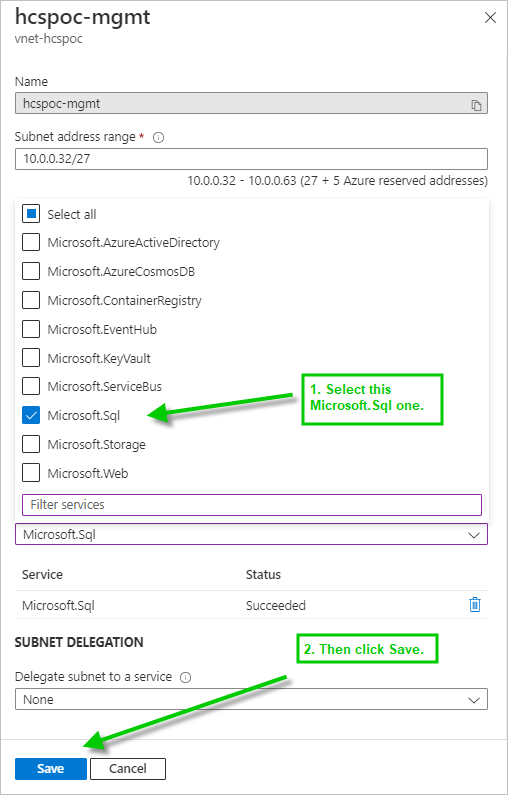The height and width of the screenshot is (795, 508).
Task: Check Microsoft.ContainerRegistry service
Action: click(31, 301)
